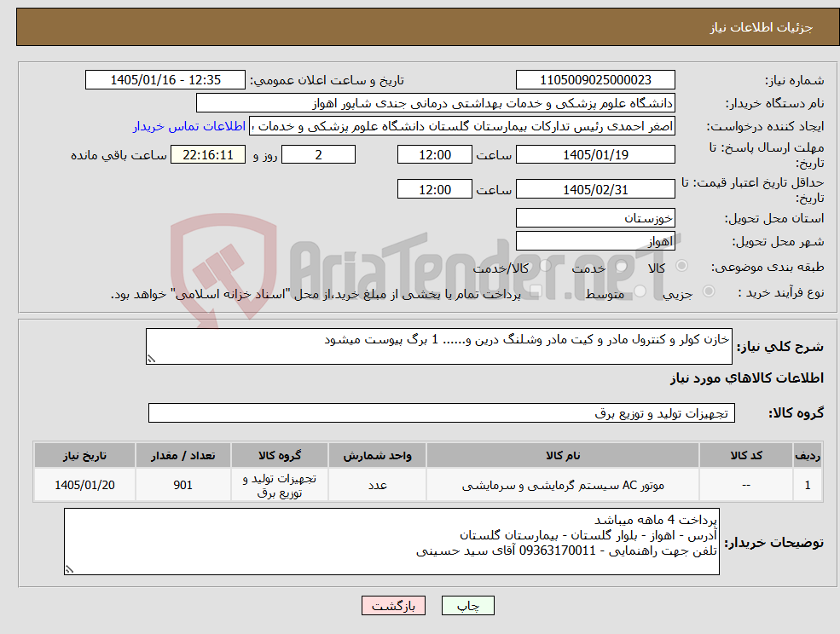The width and height of the screenshot is (840, 634).
Task: Click the تاریخ نیاز column header
Action: click(84, 455)
